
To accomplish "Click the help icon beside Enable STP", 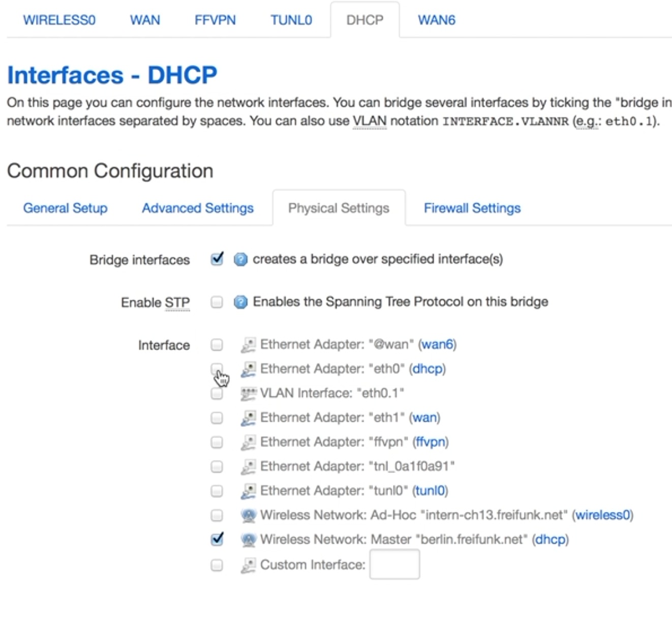I will tap(240, 302).
